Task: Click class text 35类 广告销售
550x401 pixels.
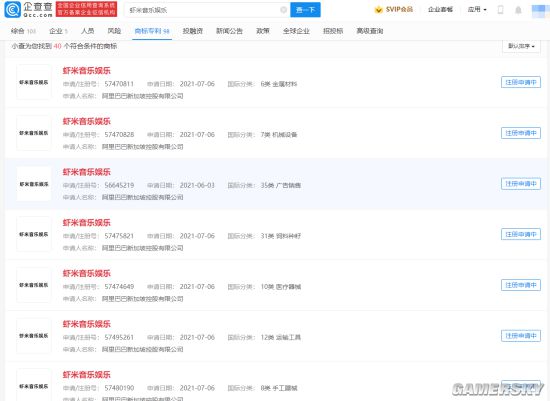Action: [x=281, y=186]
